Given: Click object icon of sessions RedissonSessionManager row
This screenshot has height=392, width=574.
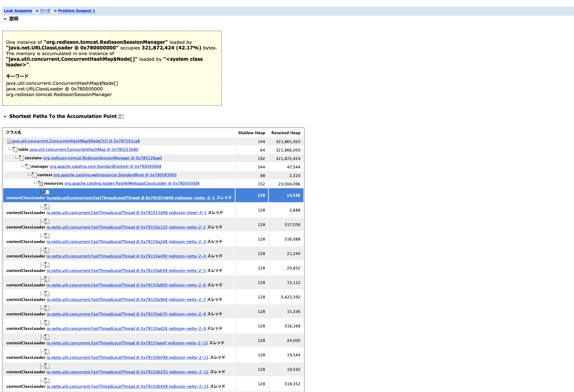Looking at the screenshot, I should click(x=22, y=158).
